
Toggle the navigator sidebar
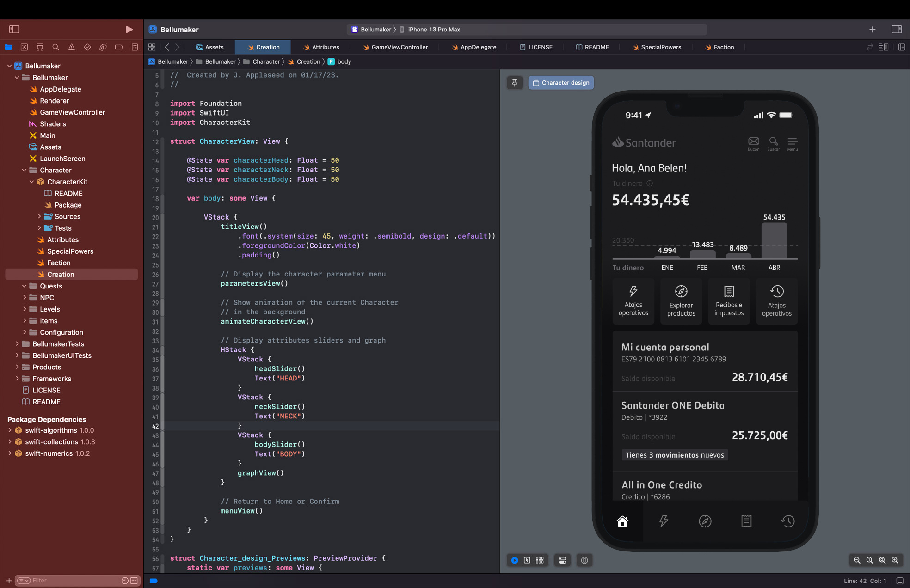click(x=14, y=29)
